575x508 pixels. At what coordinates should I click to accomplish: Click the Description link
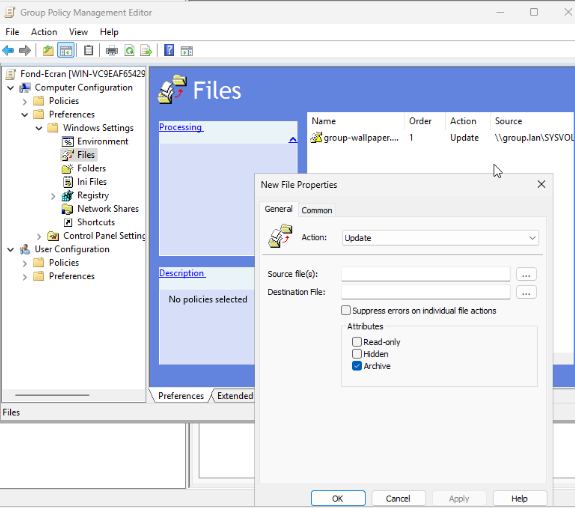point(182,273)
